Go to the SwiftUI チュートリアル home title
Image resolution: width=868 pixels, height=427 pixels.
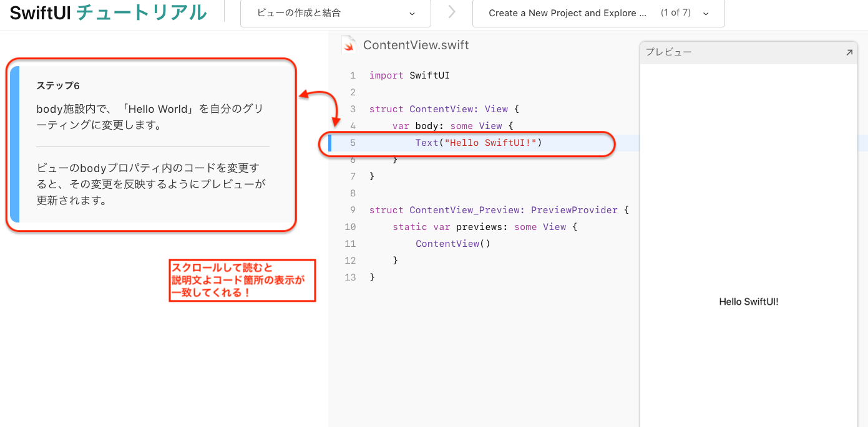tap(108, 12)
